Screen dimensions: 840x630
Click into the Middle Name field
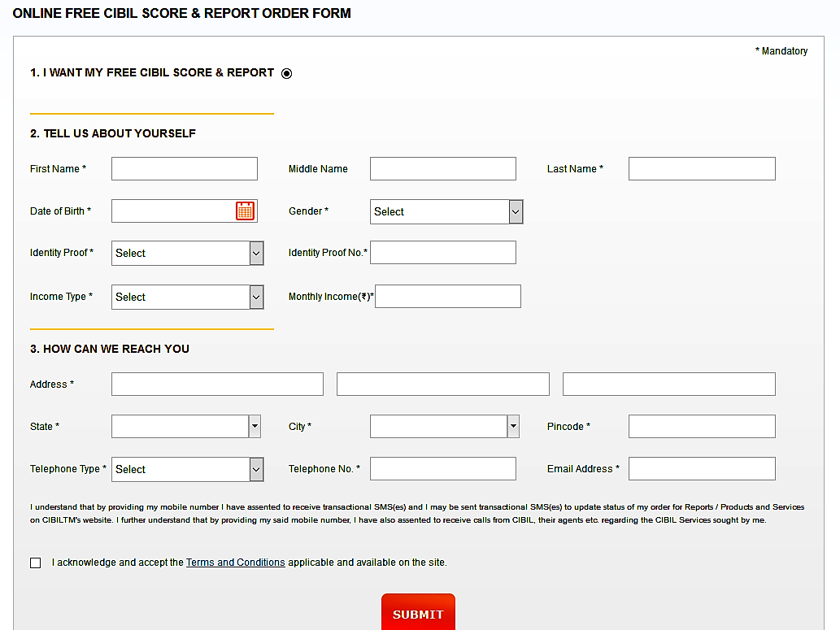pyautogui.click(x=443, y=169)
